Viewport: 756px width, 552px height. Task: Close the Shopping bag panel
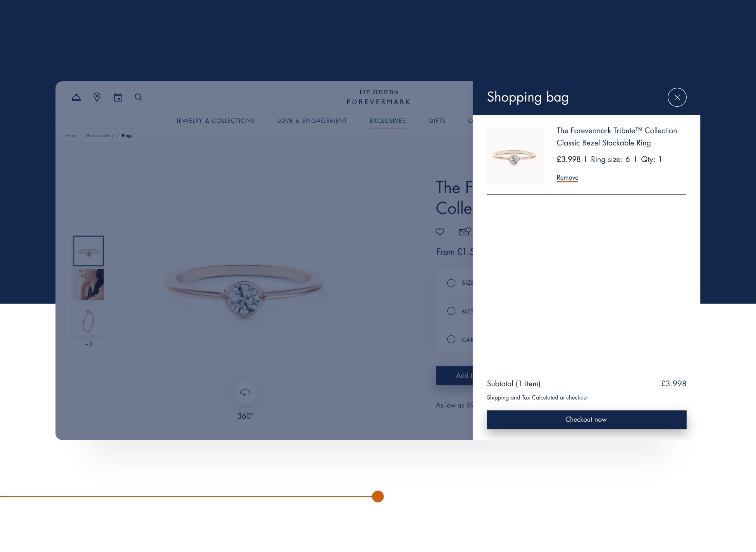click(x=677, y=97)
